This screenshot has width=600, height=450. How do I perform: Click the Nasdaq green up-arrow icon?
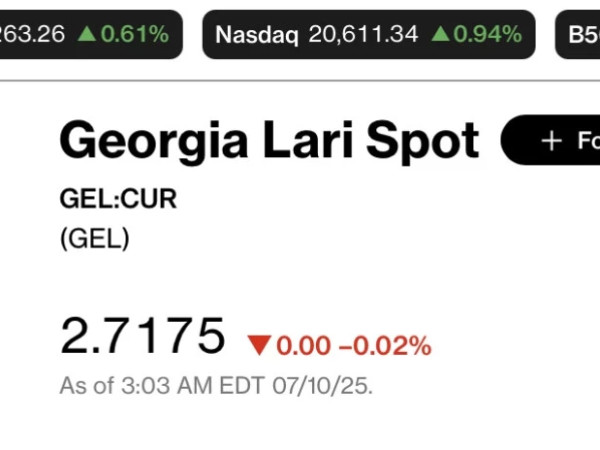tap(440, 34)
